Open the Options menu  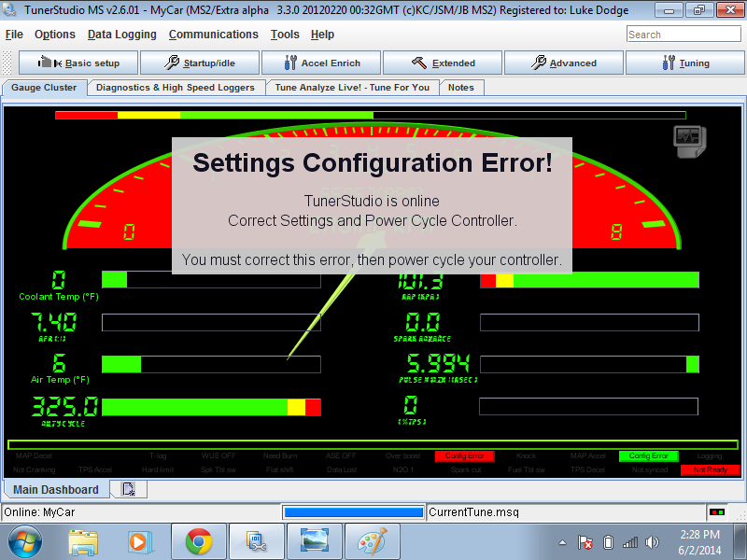pyautogui.click(x=55, y=35)
